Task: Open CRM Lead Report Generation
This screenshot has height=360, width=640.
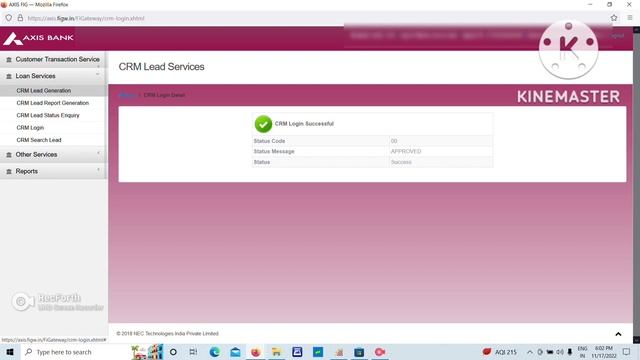Action: pos(53,103)
